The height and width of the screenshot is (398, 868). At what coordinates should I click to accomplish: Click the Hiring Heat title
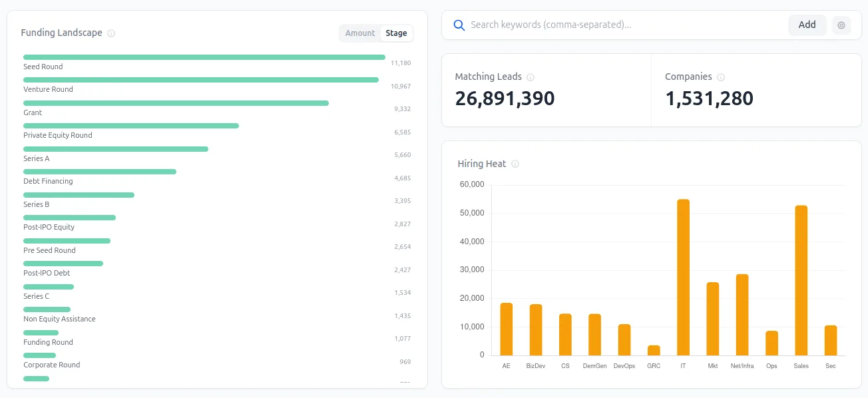[482, 164]
